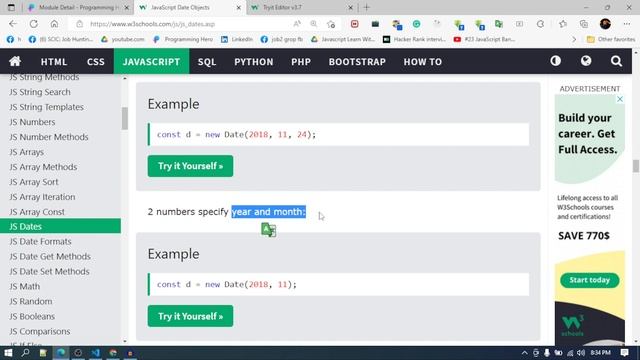Image resolution: width=640 pixels, height=360 pixels.
Task: Open the LinkedIn bookmark
Action: click(237, 39)
